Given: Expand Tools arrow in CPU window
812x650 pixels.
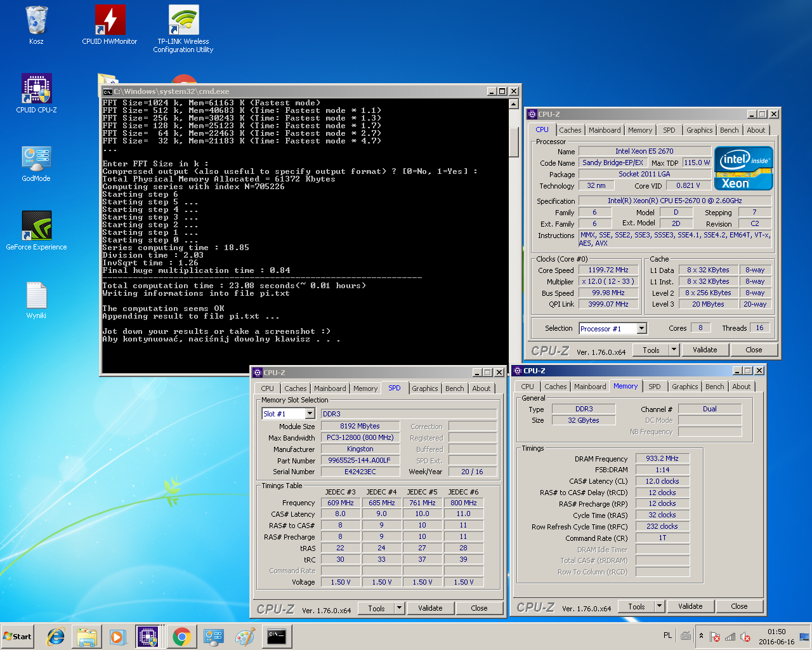Looking at the screenshot, I should pyautogui.click(x=674, y=350).
